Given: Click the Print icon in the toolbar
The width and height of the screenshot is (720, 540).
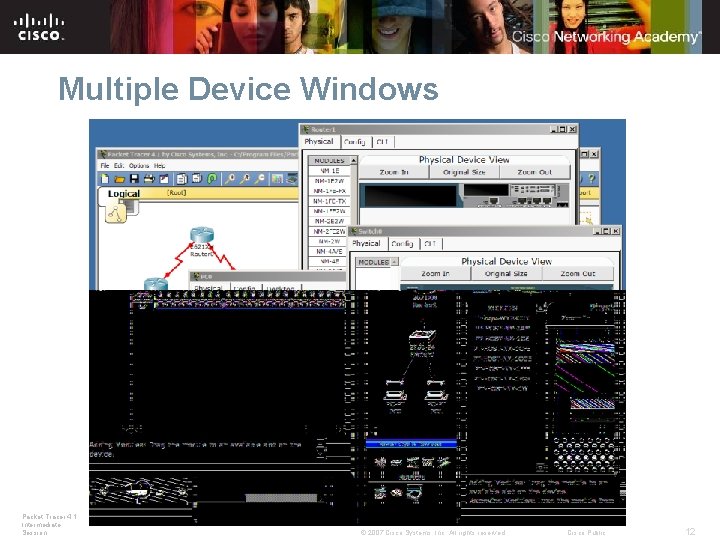Looking at the screenshot, I should tap(149, 179).
